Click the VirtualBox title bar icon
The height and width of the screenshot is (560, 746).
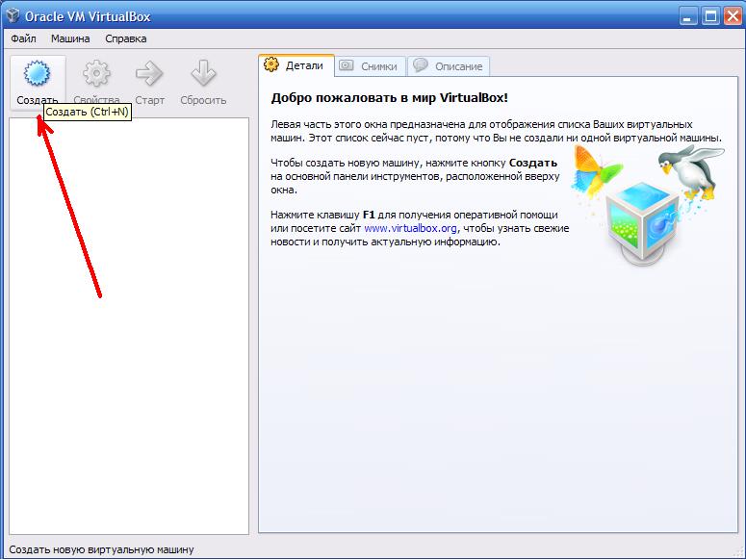click(x=13, y=16)
